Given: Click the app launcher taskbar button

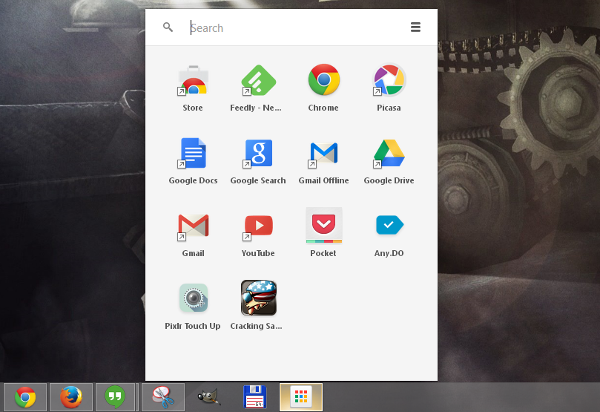Looking at the screenshot, I should (x=301, y=397).
